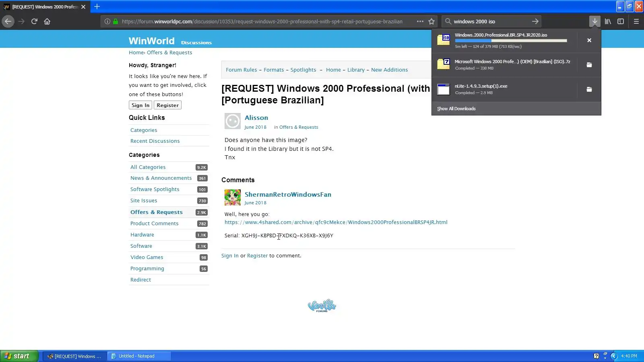Open the Library toolbar icon
Screen dimensions: 644x362
click(x=608, y=21)
